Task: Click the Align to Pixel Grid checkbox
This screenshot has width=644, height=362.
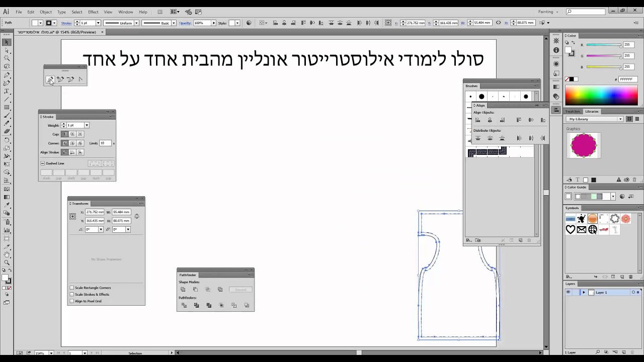Action: [x=72, y=301]
